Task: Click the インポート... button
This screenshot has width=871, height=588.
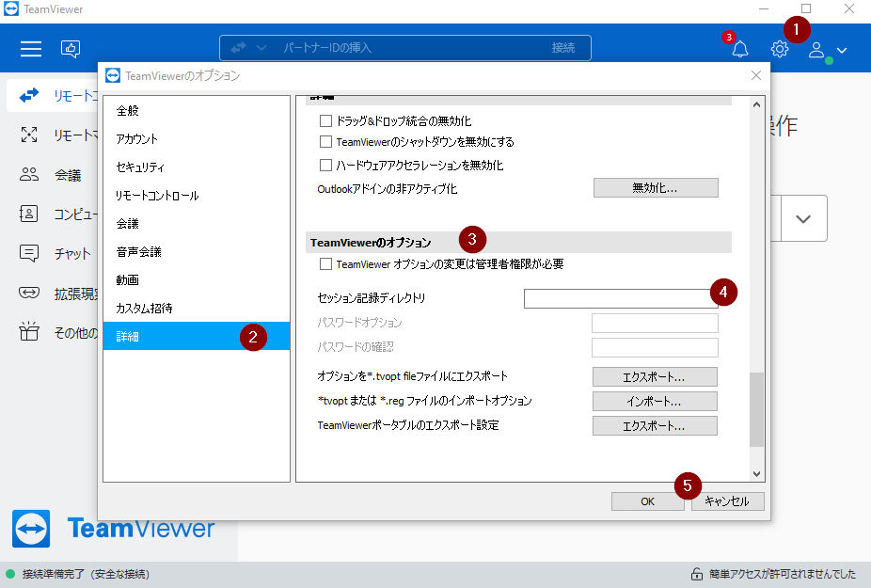Action: [655, 402]
